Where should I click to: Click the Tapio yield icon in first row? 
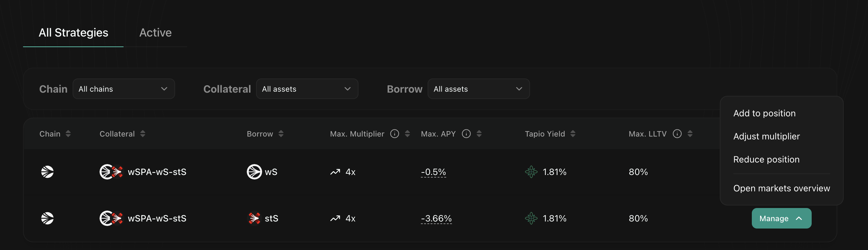coord(531,172)
